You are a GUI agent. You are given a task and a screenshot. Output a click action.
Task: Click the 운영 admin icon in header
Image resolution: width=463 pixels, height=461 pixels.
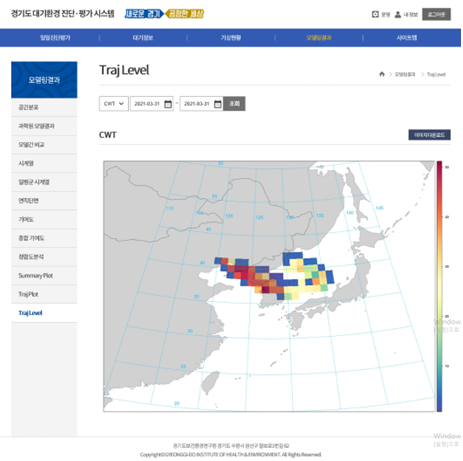375,14
